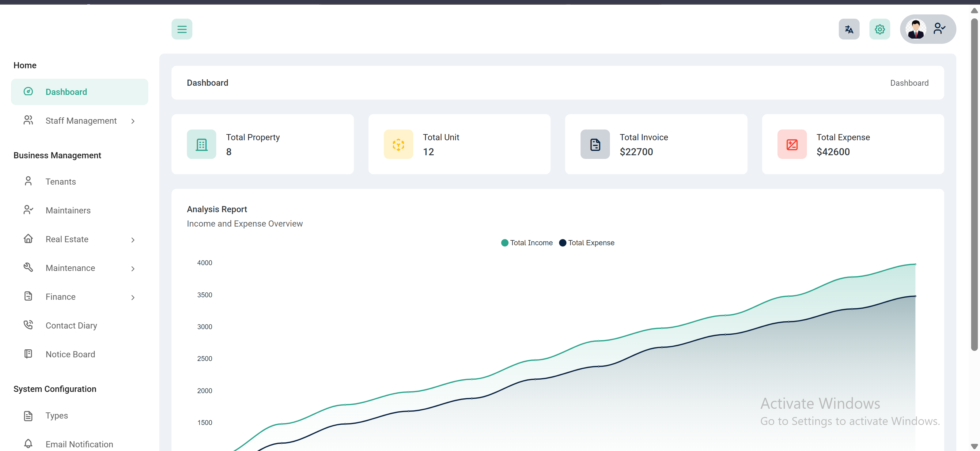Image resolution: width=980 pixels, height=451 pixels.
Task: Click the Tenants person icon
Action: (28, 181)
